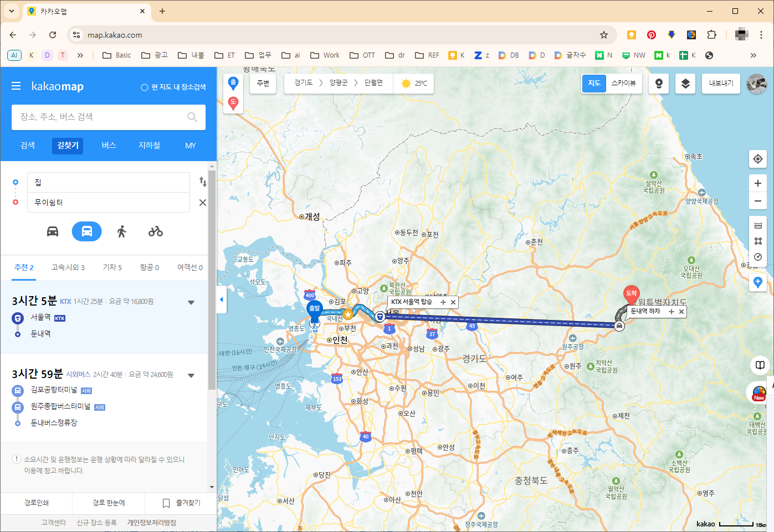
Task: Click the search magnifier icon
Action: [x=192, y=117]
